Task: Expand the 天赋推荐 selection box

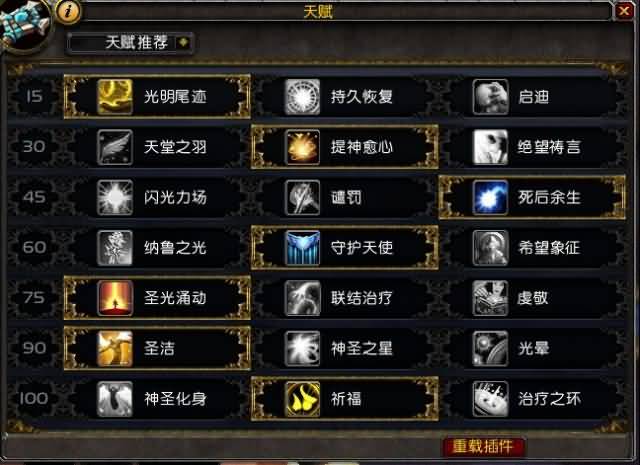Action: (130, 42)
